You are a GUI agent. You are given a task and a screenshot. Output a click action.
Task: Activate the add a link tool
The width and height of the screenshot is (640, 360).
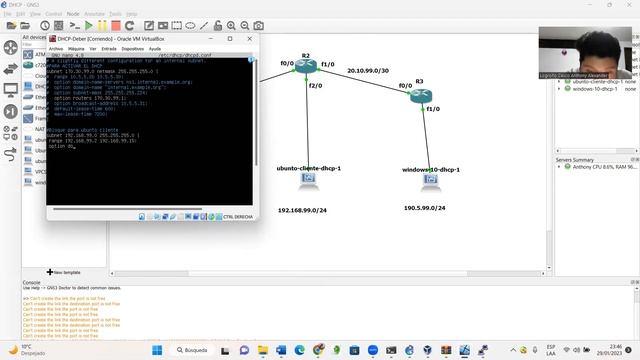click(x=11, y=154)
